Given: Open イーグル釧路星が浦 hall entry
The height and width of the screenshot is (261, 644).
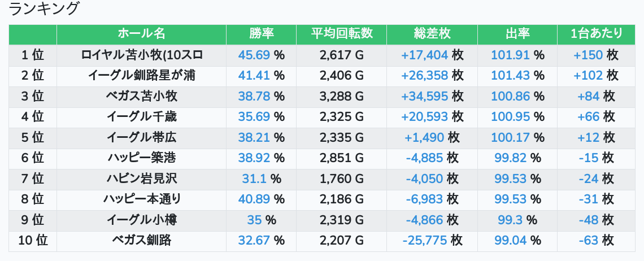Looking at the screenshot, I should point(141,76).
